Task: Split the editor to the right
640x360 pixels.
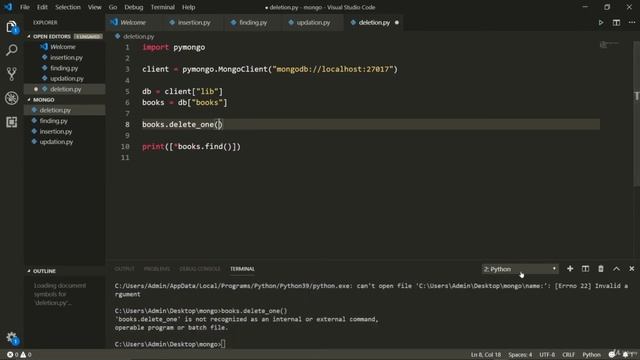Action: coord(616,22)
